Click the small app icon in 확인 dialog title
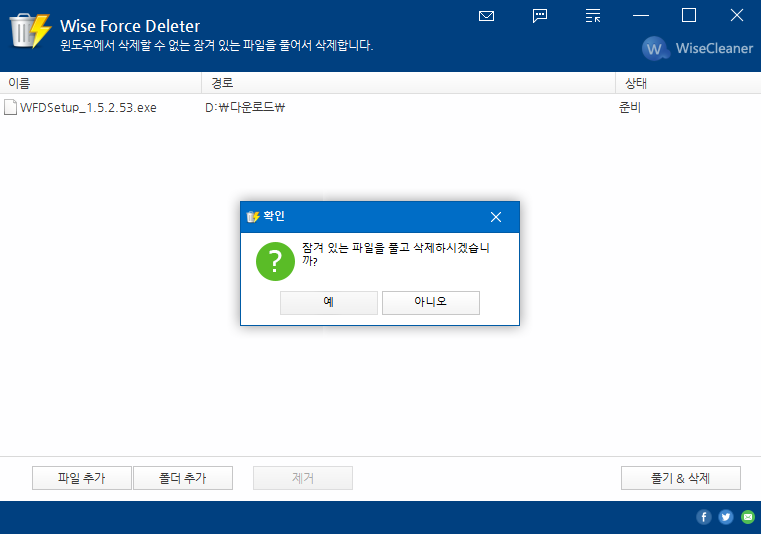This screenshot has width=761, height=534. click(x=253, y=217)
